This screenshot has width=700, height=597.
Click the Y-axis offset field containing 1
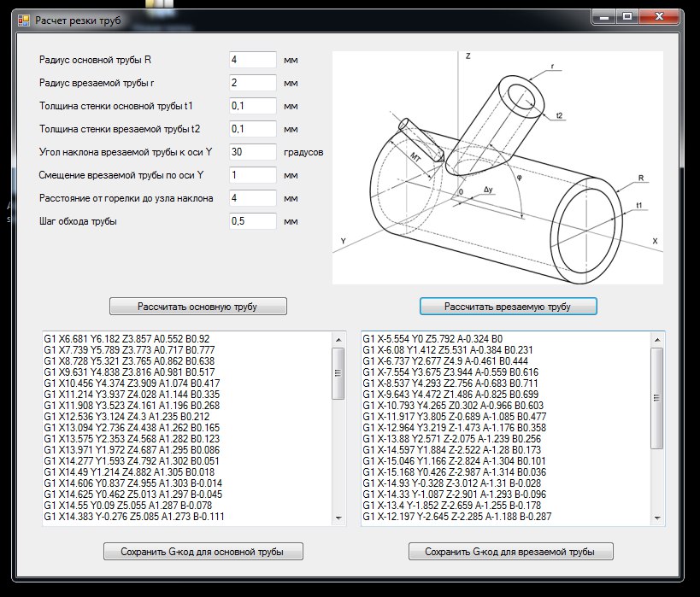tap(253, 175)
